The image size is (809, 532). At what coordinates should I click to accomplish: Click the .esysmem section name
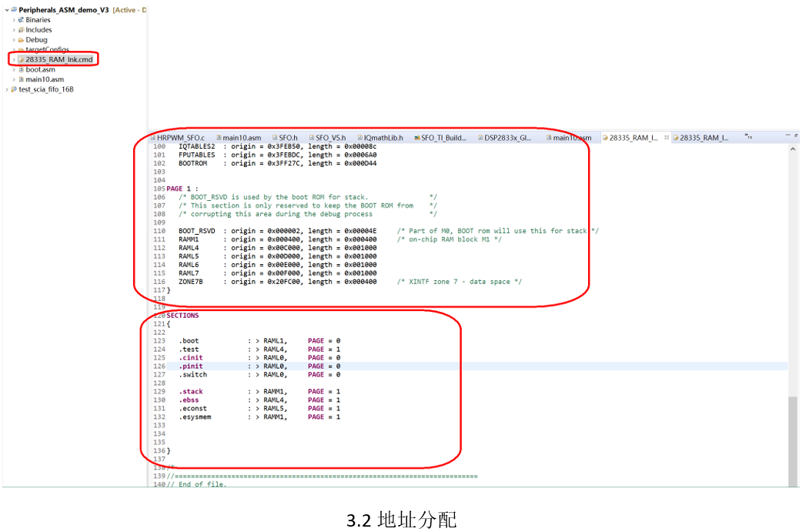(195, 417)
